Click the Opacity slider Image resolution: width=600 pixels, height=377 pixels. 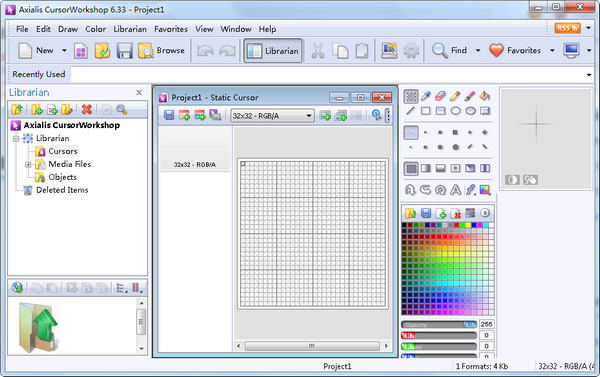(439, 325)
